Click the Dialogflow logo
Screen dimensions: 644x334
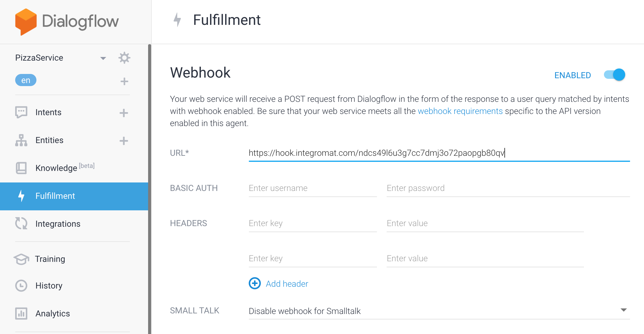pos(67,21)
